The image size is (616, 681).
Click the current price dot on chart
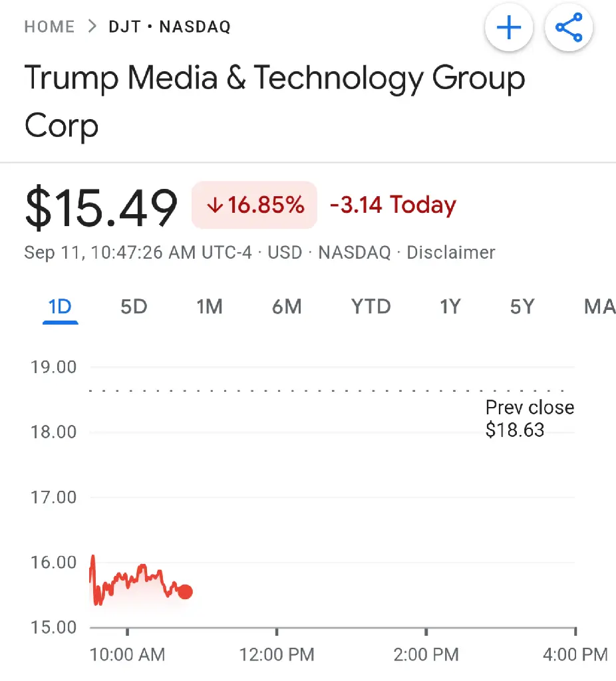point(186,591)
